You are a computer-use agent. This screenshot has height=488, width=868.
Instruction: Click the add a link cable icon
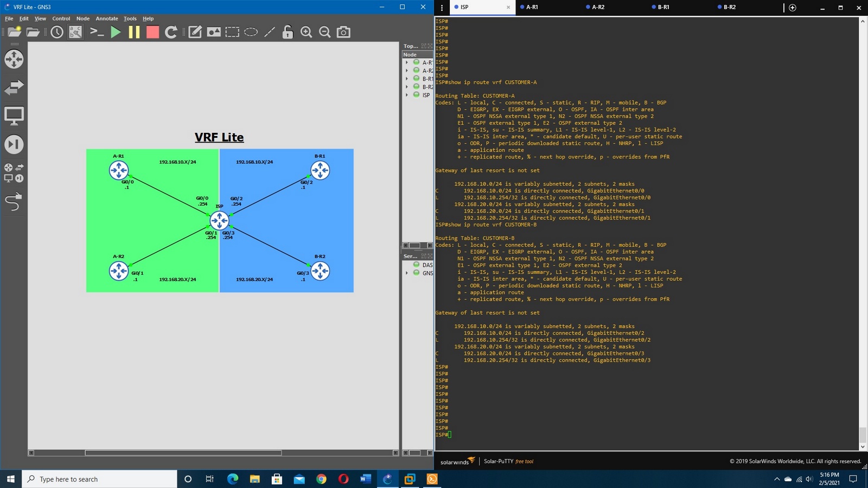click(14, 202)
